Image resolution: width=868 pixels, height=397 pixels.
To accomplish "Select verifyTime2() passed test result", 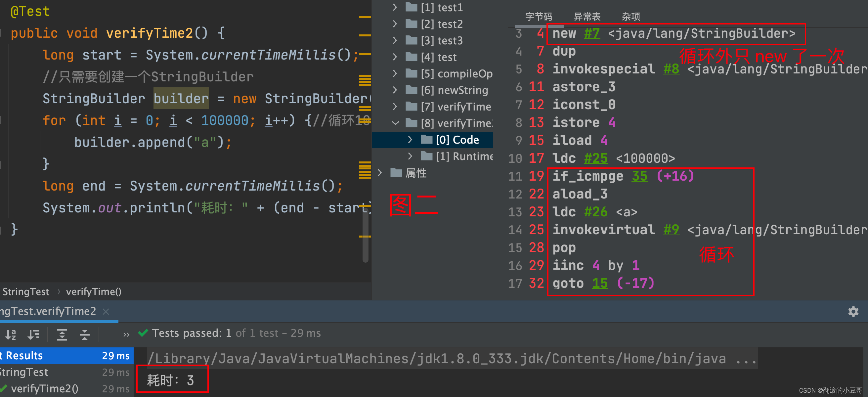I will (44, 389).
